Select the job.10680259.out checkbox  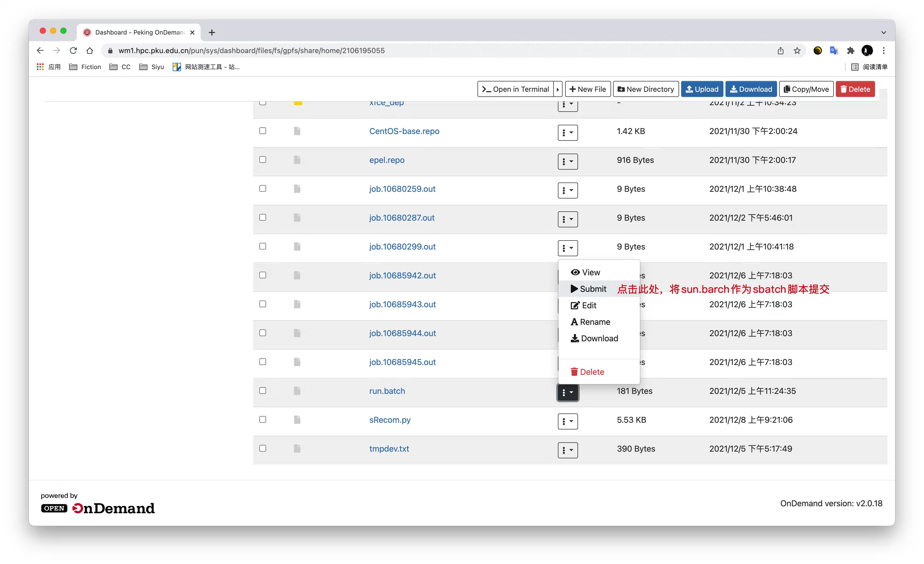[x=263, y=189]
